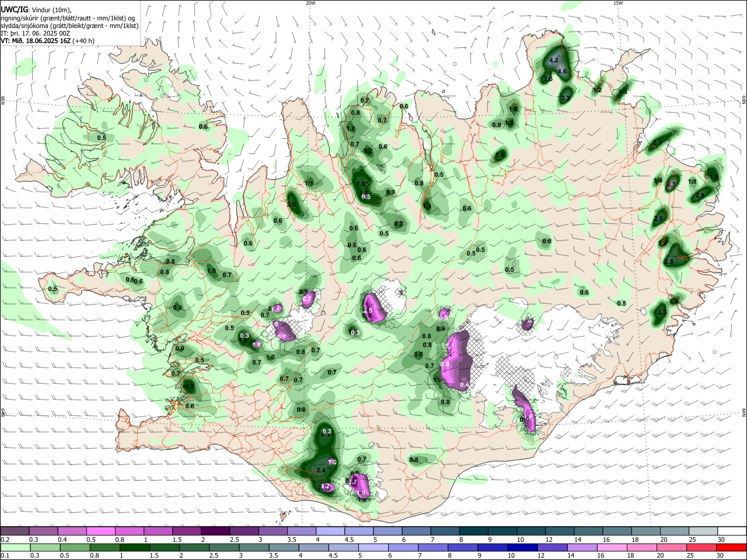
Task: Click the white 30 swatch in the top legend row
Action: [732, 531]
